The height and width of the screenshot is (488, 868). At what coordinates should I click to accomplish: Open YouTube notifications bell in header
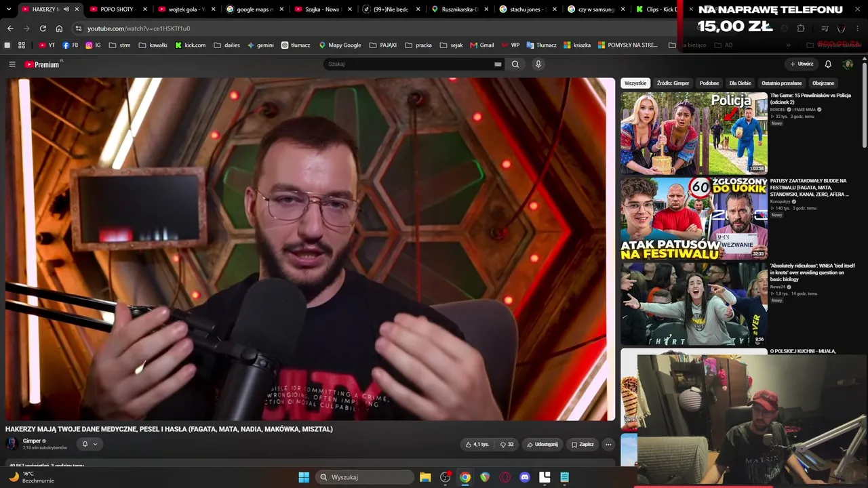pos(828,64)
